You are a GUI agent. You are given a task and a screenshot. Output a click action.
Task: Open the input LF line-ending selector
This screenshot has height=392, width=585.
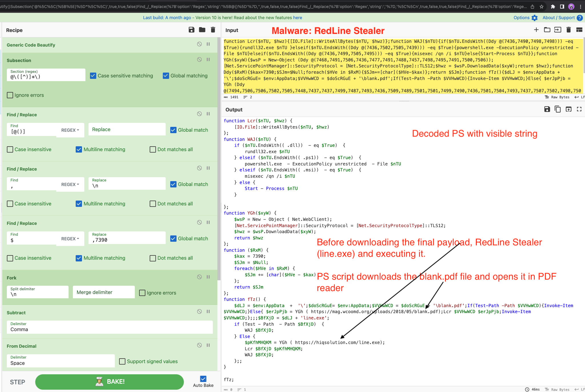click(580, 97)
